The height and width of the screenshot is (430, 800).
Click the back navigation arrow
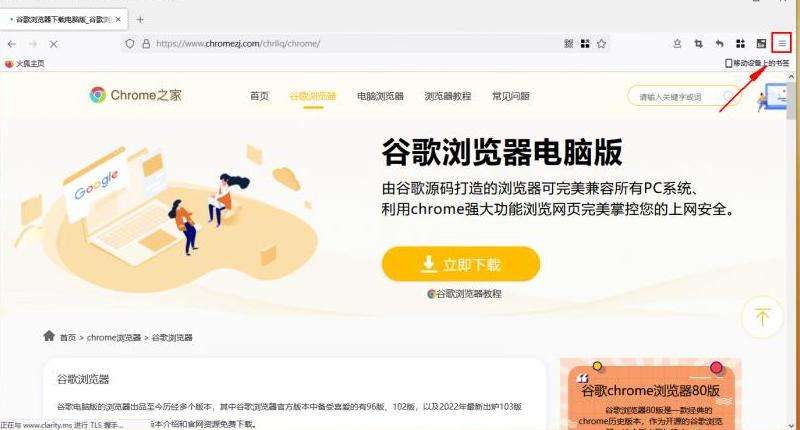point(12,44)
